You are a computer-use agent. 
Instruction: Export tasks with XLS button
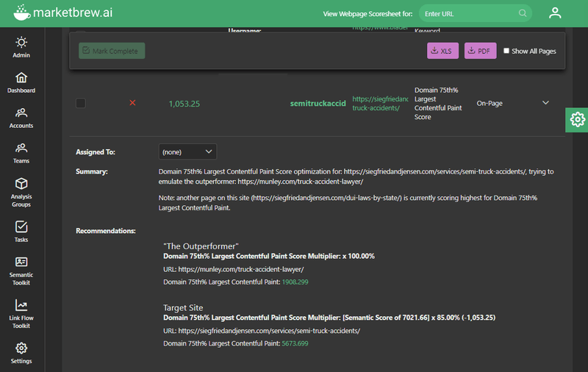click(x=443, y=51)
